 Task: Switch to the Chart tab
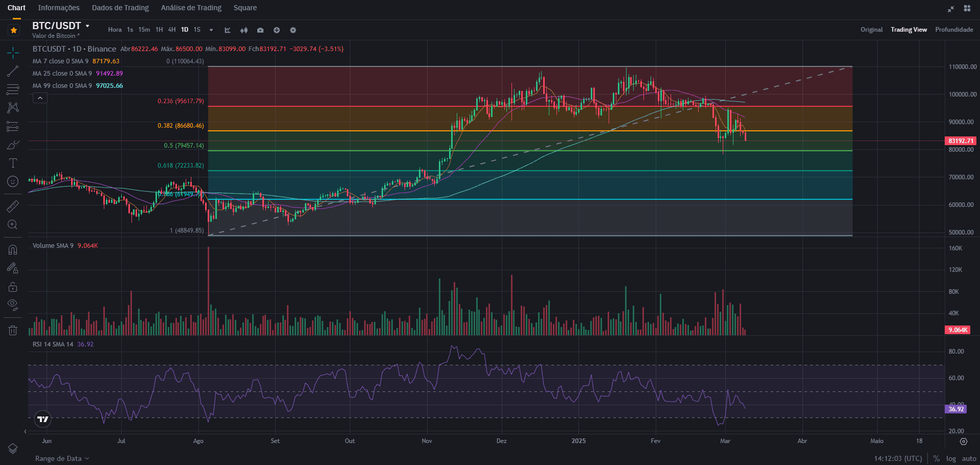16,8
